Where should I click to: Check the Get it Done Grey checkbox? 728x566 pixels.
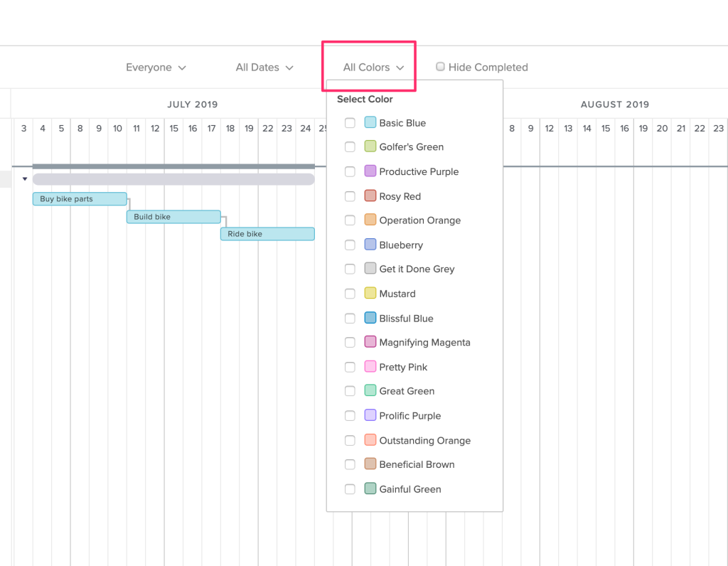pyautogui.click(x=350, y=269)
